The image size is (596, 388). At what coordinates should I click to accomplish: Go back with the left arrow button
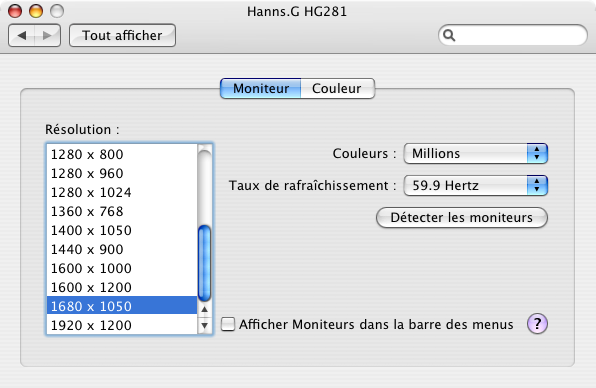[22, 35]
